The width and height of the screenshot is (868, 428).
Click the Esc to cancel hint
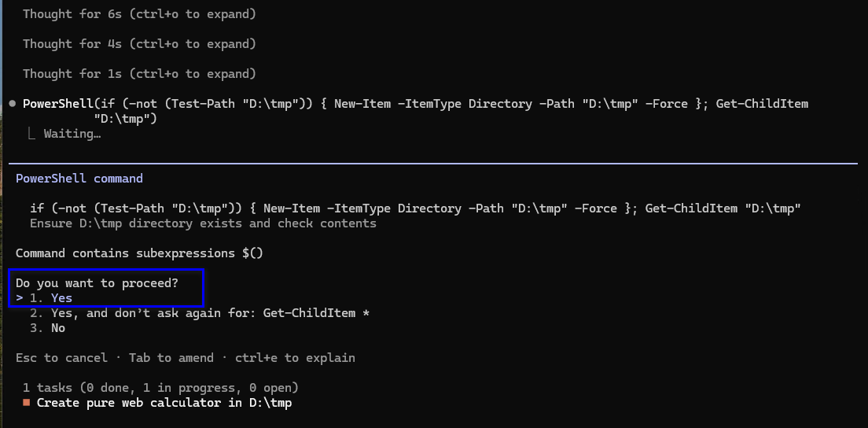(x=61, y=358)
